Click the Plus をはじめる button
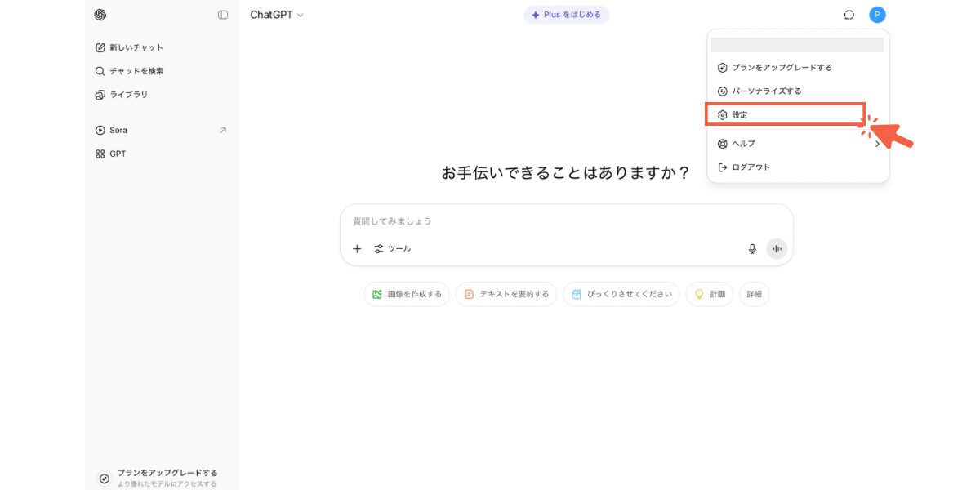This screenshot has height=490, width=980. click(567, 15)
